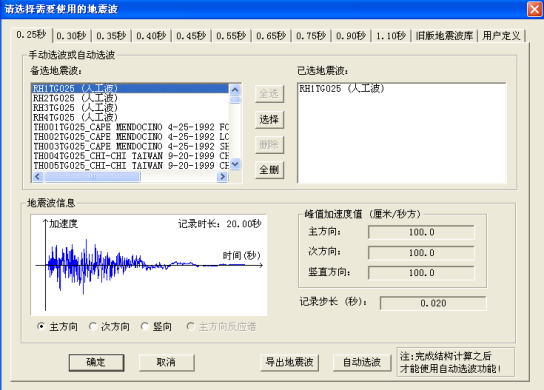Screen dimensions: 544x390
Task: Select 竖向 radio button
Action: (x=156, y=327)
